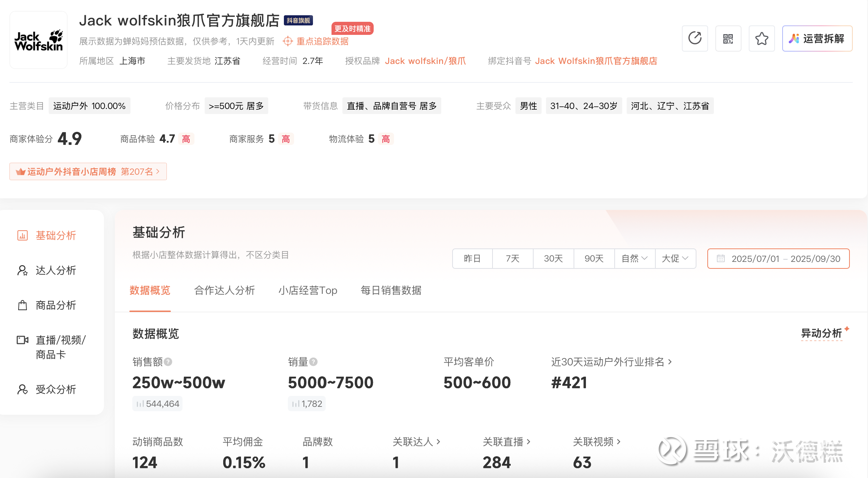Viewport: 868px width, 478px height.
Task: Click the 运营拆解 button
Action: 817,39
